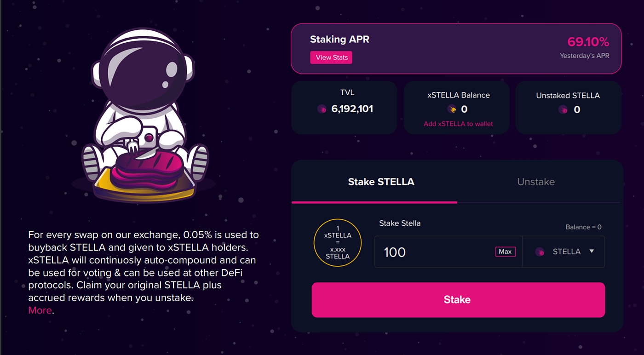Viewport: 644px width, 355px height.
Task: Click the xSTELLA balance token icon
Action: coord(452,109)
